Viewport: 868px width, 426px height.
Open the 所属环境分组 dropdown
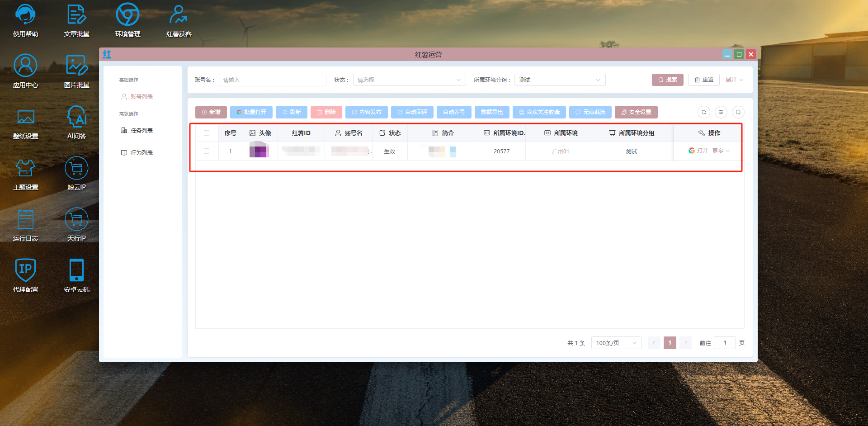click(x=560, y=80)
